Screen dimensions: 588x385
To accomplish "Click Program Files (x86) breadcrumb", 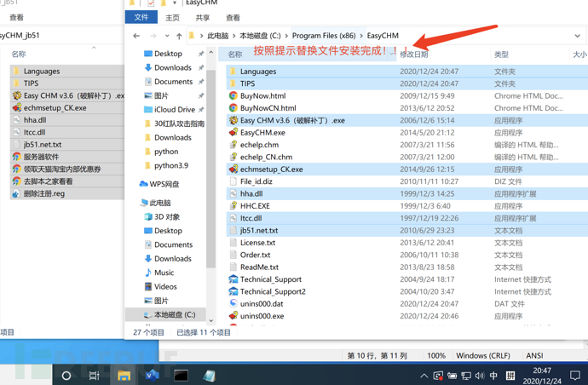I will [324, 36].
